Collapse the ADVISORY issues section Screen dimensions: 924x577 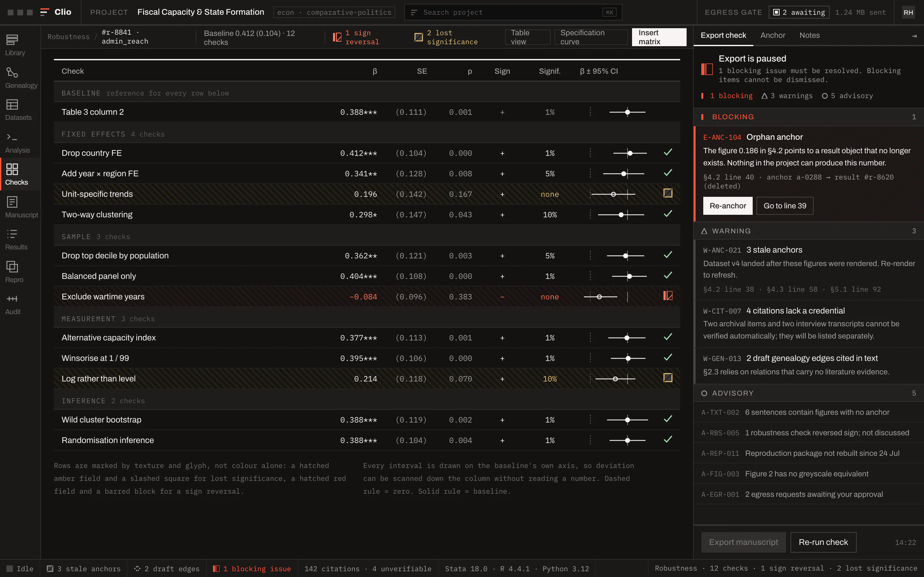(x=808, y=393)
